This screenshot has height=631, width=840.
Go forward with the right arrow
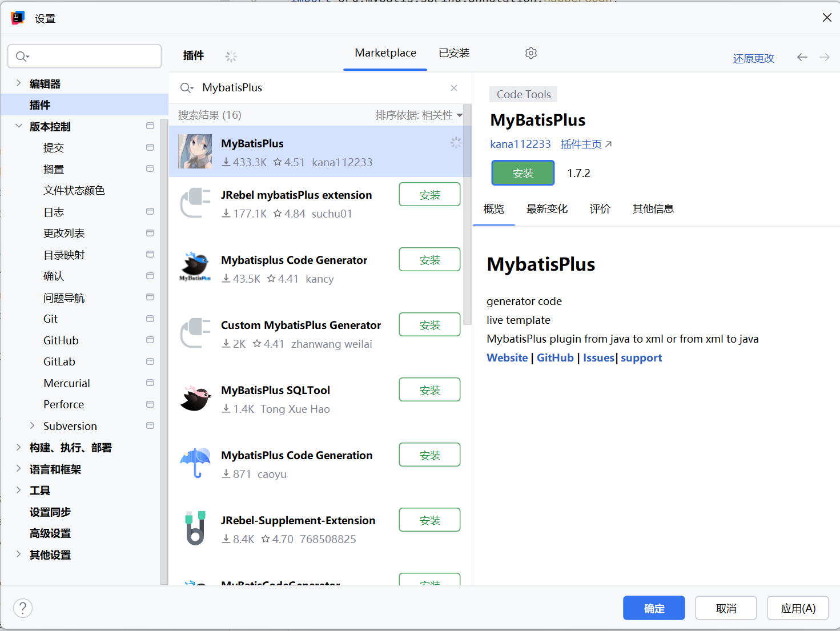click(x=825, y=57)
